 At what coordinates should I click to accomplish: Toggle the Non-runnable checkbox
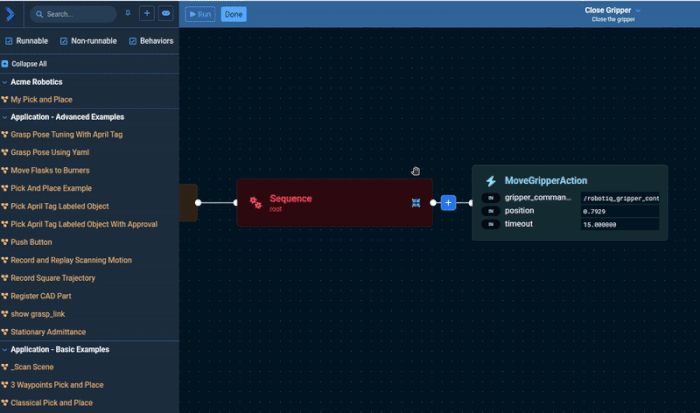64,41
